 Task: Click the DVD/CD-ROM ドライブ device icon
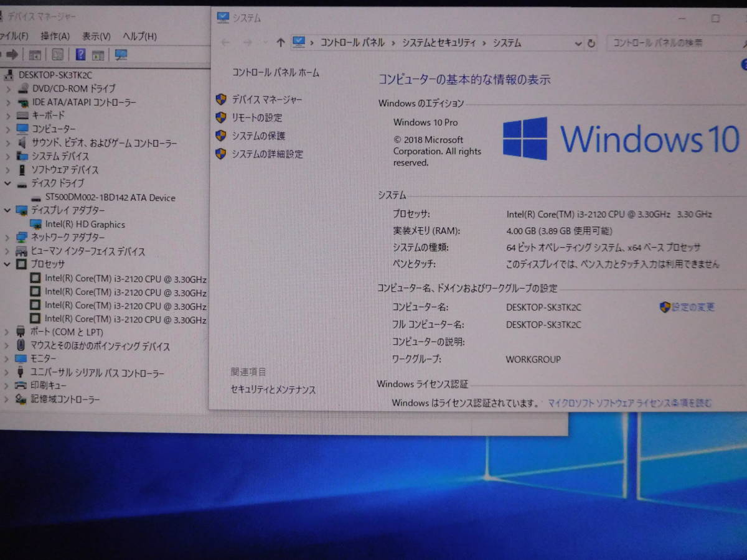tap(23, 88)
